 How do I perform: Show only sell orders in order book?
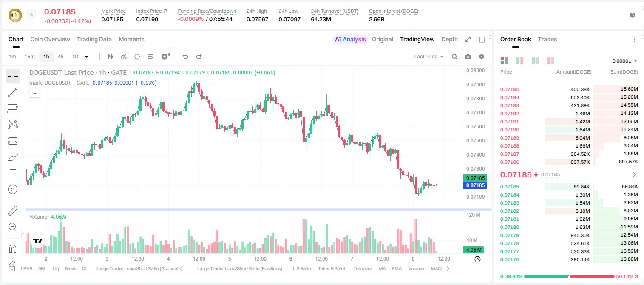[550, 61]
